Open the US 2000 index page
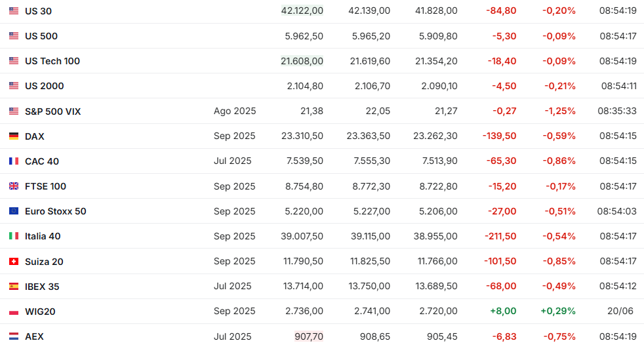Screen dimensions: 644x345 (x=45, y=86)
